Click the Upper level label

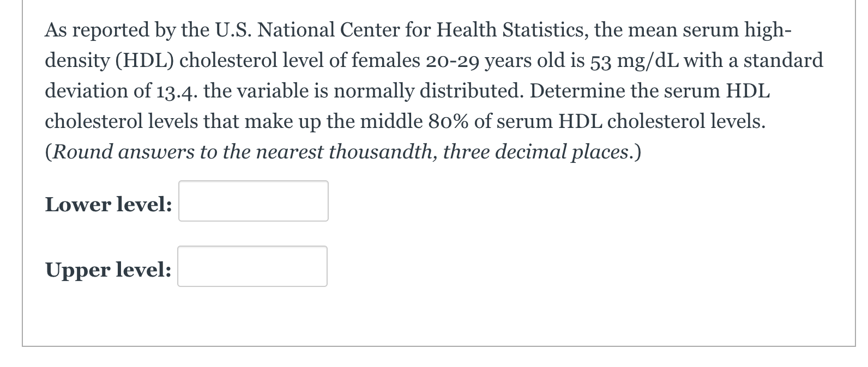click(108, 269)
